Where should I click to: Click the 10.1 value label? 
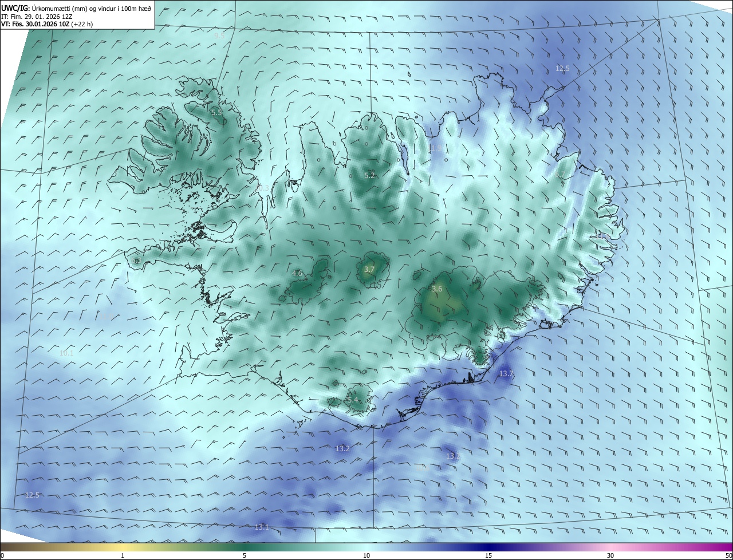coord(66,353)
